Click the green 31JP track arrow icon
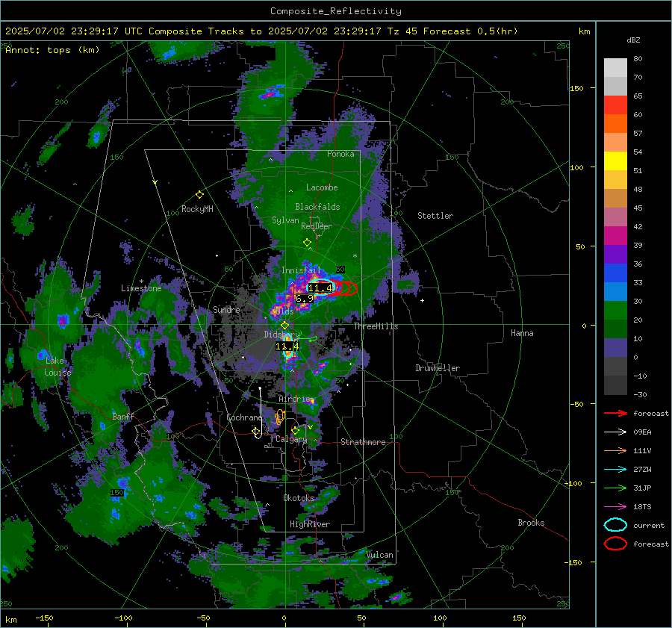Image resolution: width=672 pixels, height=628 pixels. point(615,488)
